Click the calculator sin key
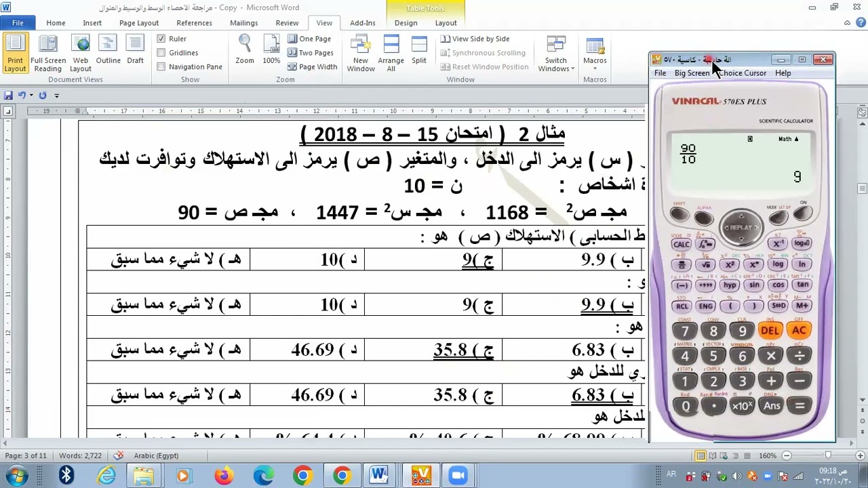 coord(753,285)
